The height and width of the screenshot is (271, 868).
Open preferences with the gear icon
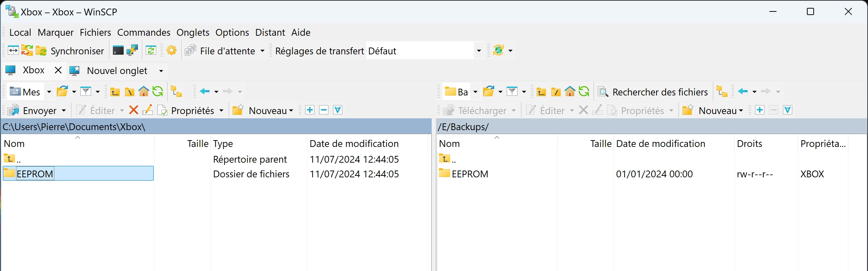click(x=172, y=50)
